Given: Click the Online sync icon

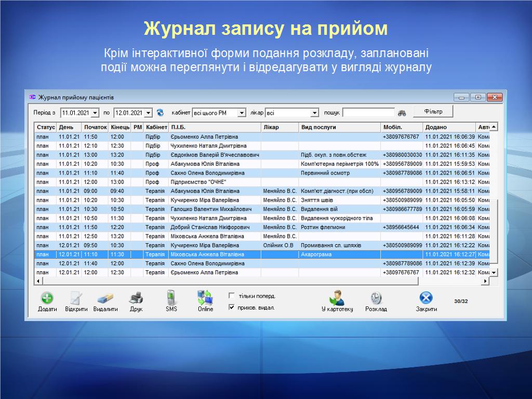Looking at the screenshot, I should pos(205,298).
